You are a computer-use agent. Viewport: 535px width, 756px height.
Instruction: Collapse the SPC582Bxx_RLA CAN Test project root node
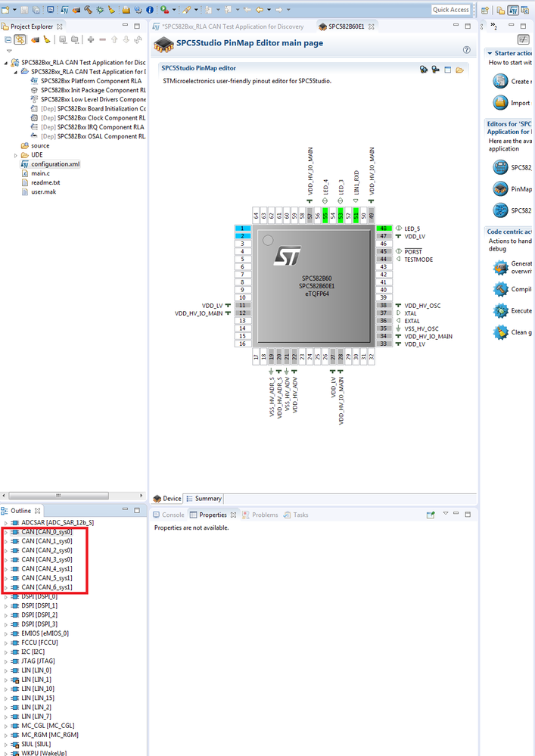coord(6,63)
